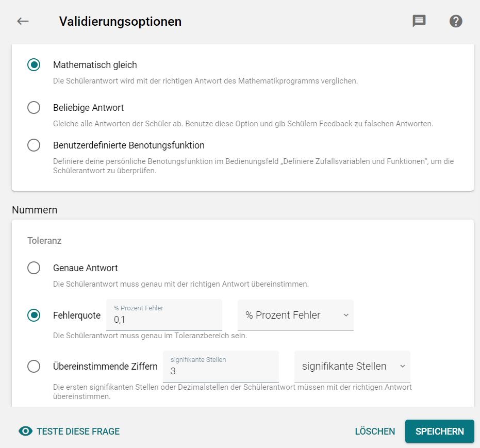Focus the significant digits input showing 3

[x=221, y=370]
